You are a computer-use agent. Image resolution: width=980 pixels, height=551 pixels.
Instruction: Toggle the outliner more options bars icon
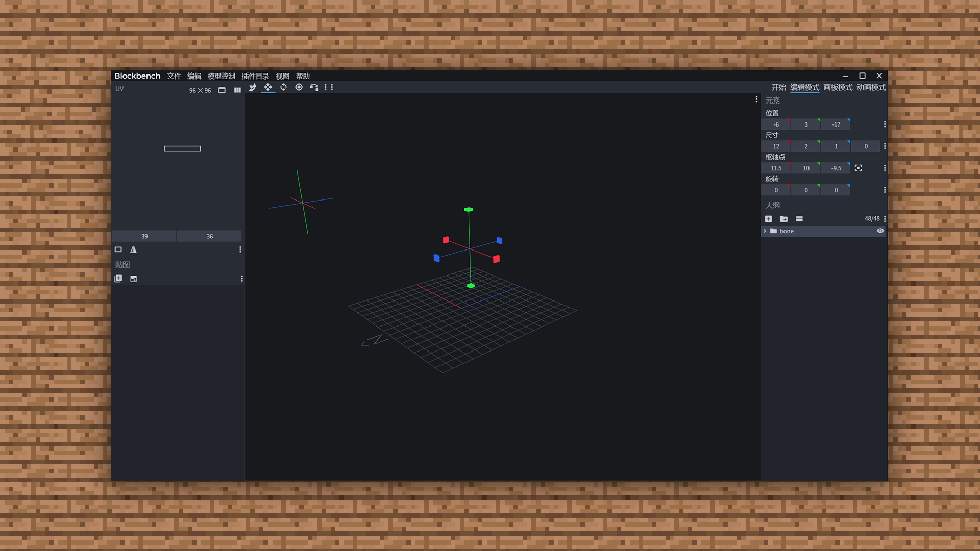[799, 219]
